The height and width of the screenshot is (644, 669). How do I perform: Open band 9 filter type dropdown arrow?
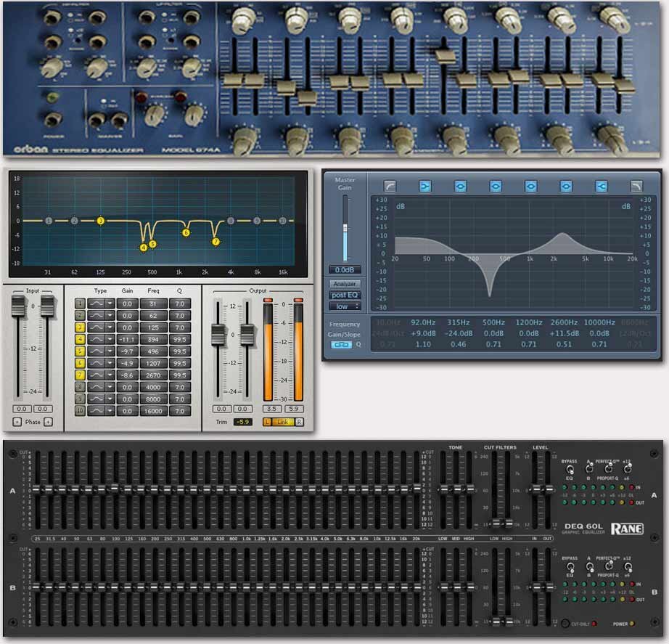click(x=110, y=399)
